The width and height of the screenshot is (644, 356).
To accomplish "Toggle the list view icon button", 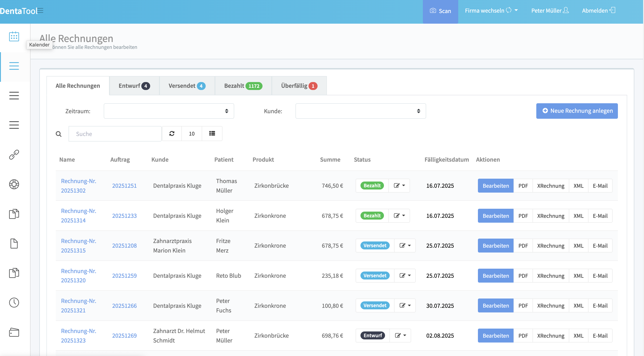I will click(212, 134).
